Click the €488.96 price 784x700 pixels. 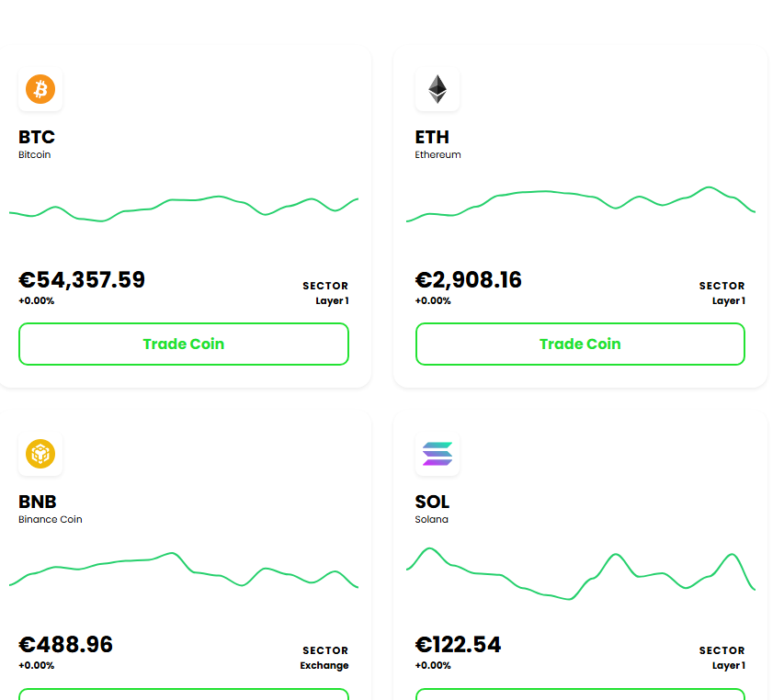tap(65, 645)
